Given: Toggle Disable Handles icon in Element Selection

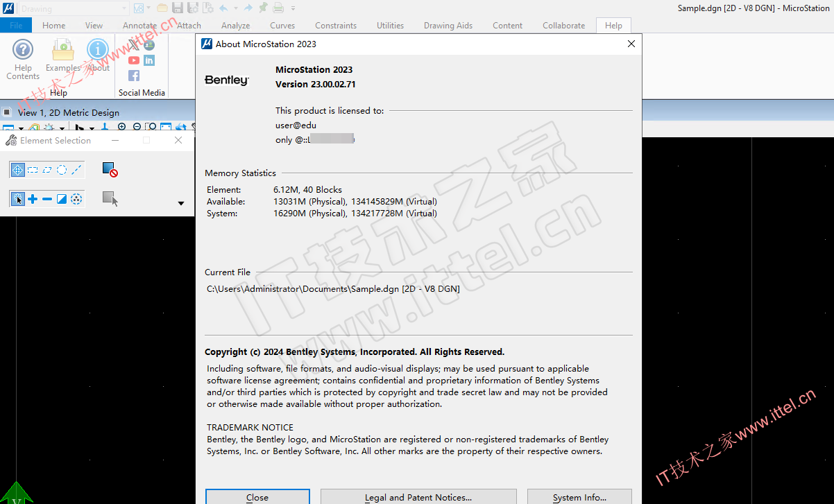Looking at the screenshot, I should click(110, 170).
